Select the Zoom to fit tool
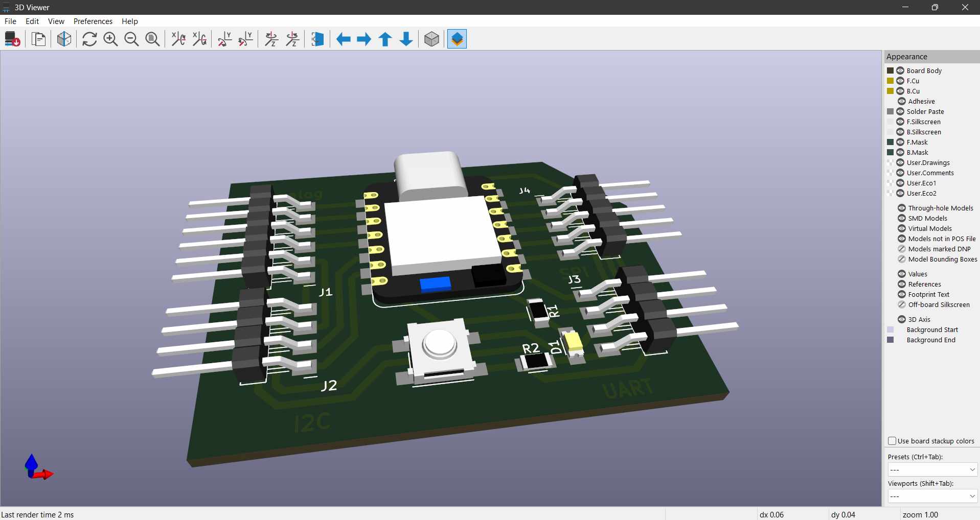Viewport: 980px width, 520px height. (153, 39)
